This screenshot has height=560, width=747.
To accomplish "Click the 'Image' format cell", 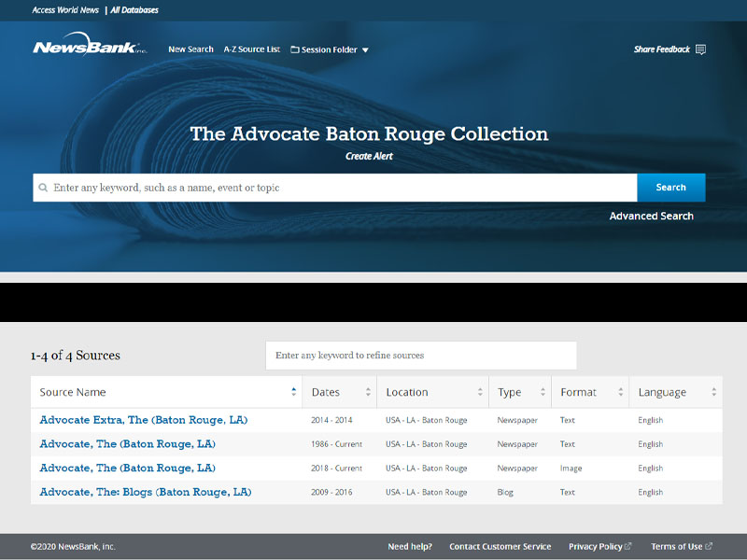I will (x=571, y=469).
